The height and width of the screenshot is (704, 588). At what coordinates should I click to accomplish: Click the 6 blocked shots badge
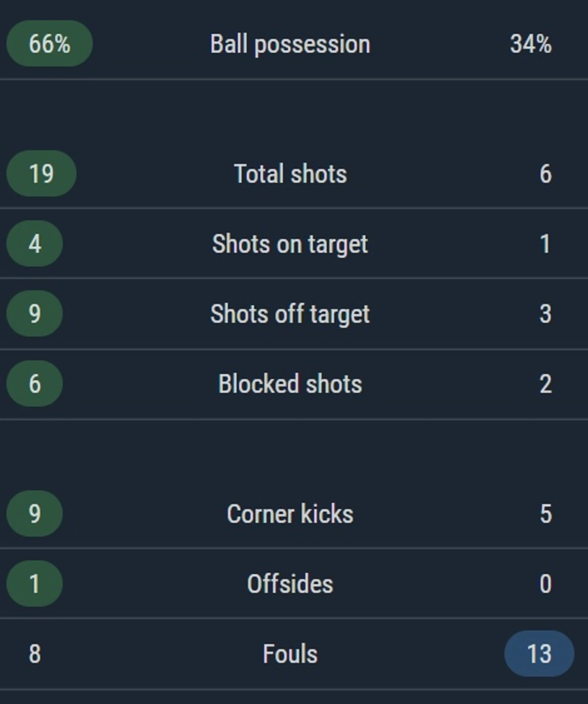coord(35,384)
